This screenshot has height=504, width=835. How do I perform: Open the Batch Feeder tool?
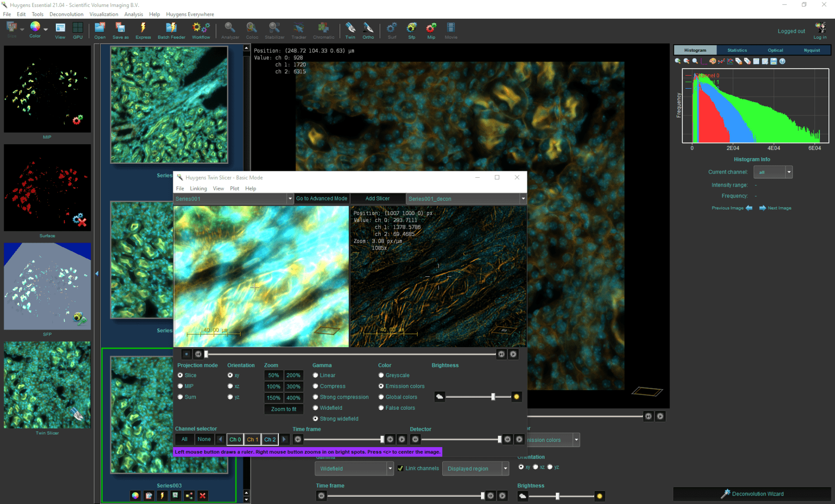(x=171, y=28)
